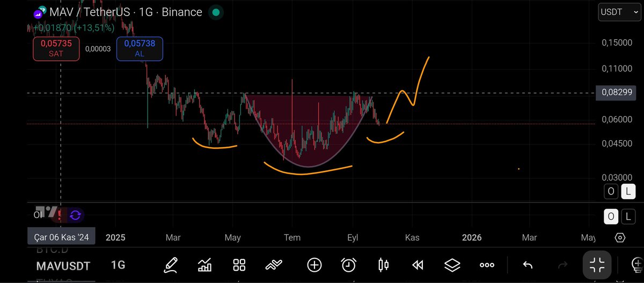This screenshot has height=283, width=644.
Task: Click the 0,00003 spread value
Action: [x=98, y=49]
